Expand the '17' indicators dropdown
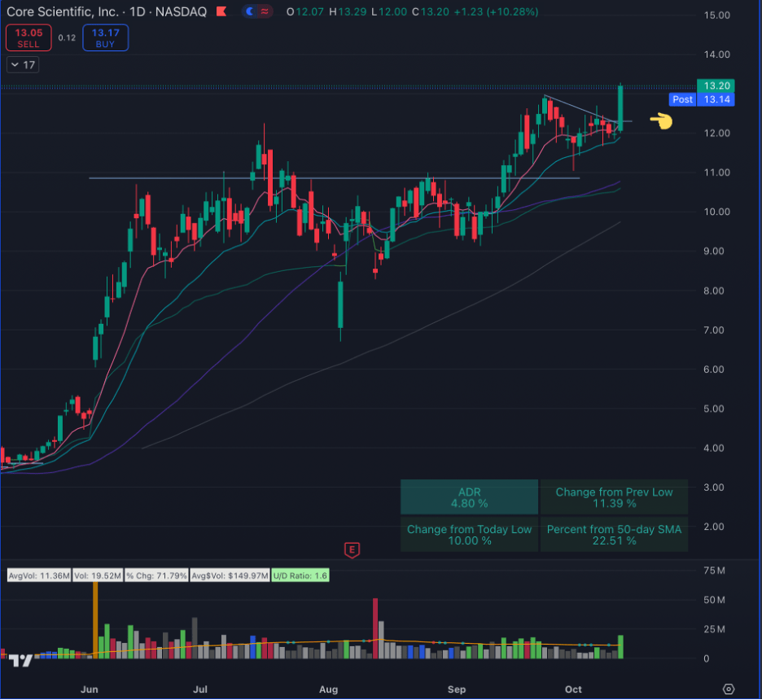This screenshot has height=700, width=762. [x=22, y=64]
